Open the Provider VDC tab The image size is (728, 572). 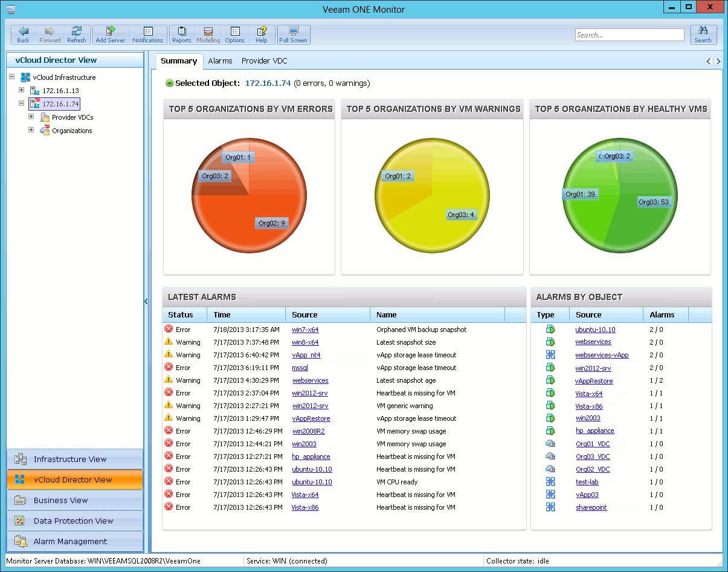coord(264,61)
